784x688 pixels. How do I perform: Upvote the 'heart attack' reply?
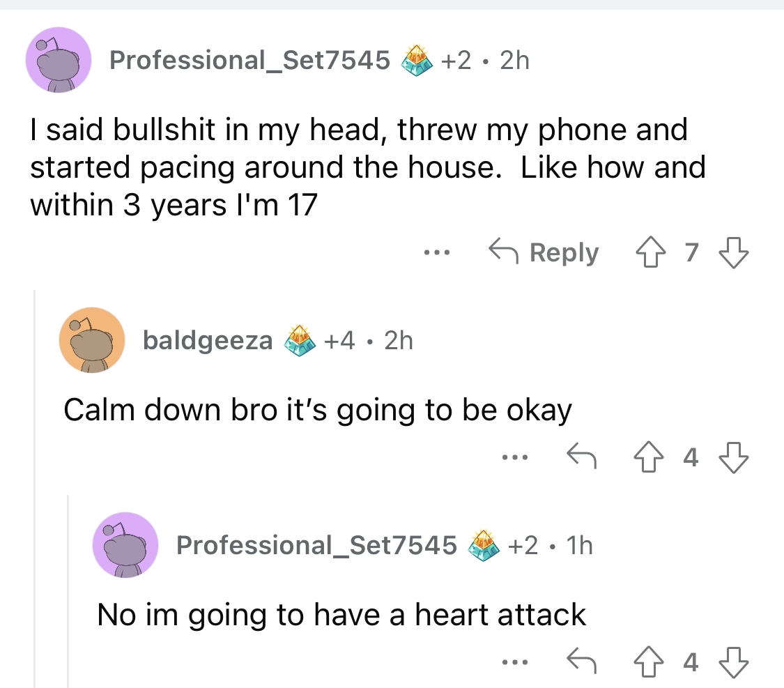(649, 662)
